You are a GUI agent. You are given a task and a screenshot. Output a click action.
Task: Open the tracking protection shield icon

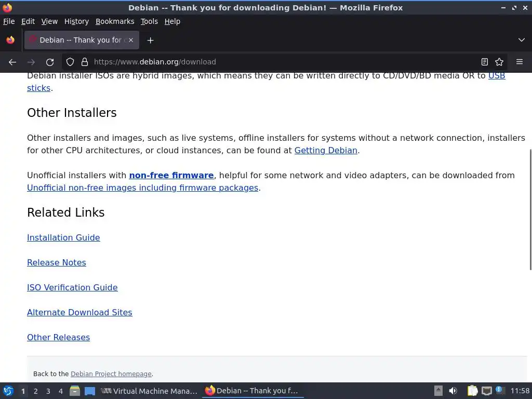[70, 62]
